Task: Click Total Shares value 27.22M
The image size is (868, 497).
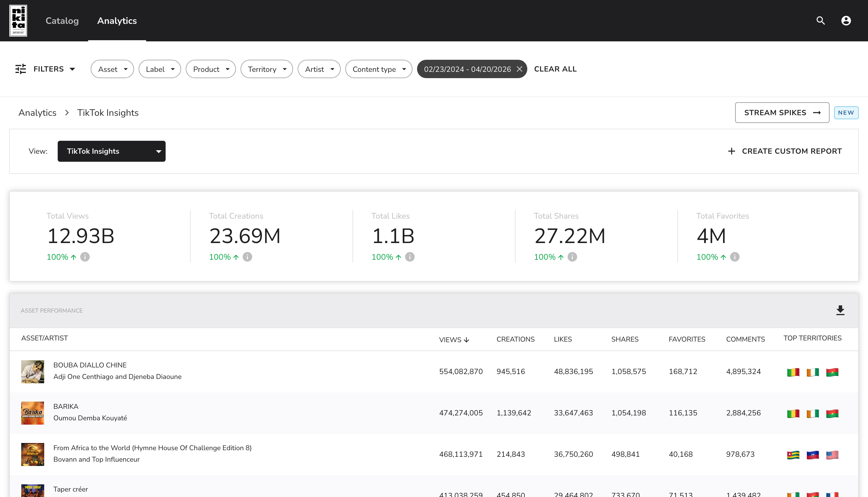Action: pyautogui.click(x=569, y=236)
